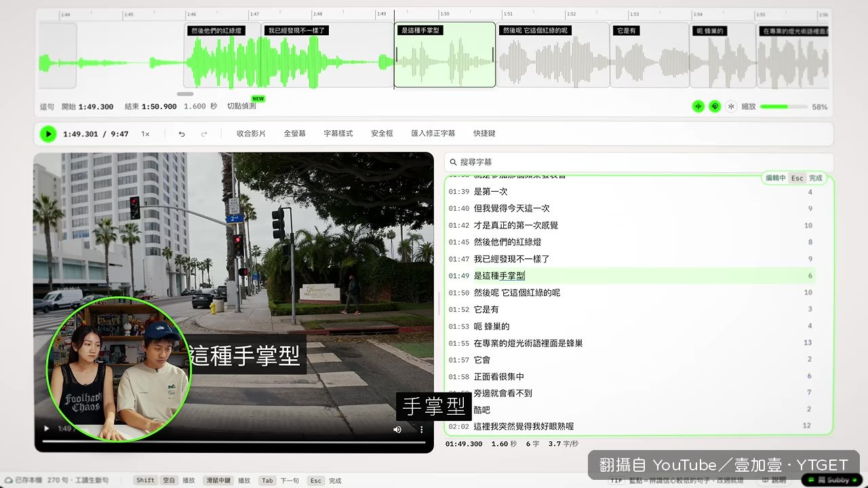Select waveform segment 呃 蜂巢的
The height and width of the screenshot is (488, 868).
click(723, 55)
